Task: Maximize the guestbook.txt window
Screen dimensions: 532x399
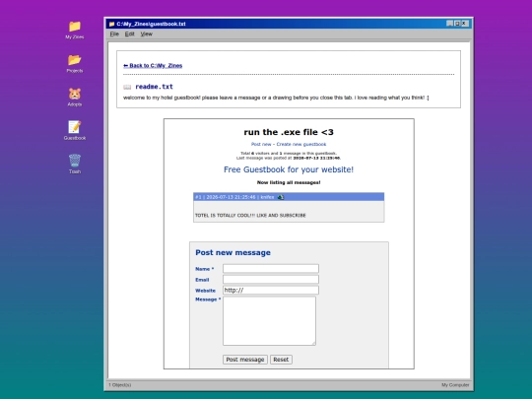Action: click(457, 24)
